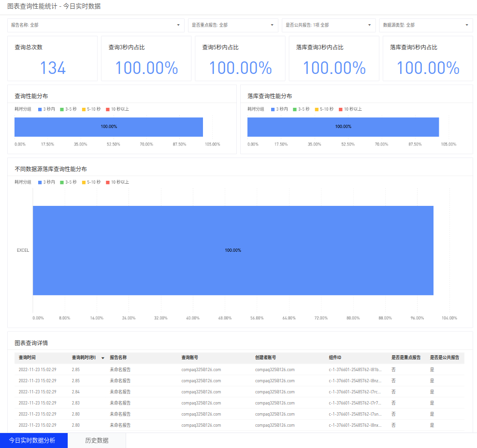The height and width of the screenshot is (448, 477).
Task: Click the 是否是公共报告 column header
Action: click(x=445, y=358)
